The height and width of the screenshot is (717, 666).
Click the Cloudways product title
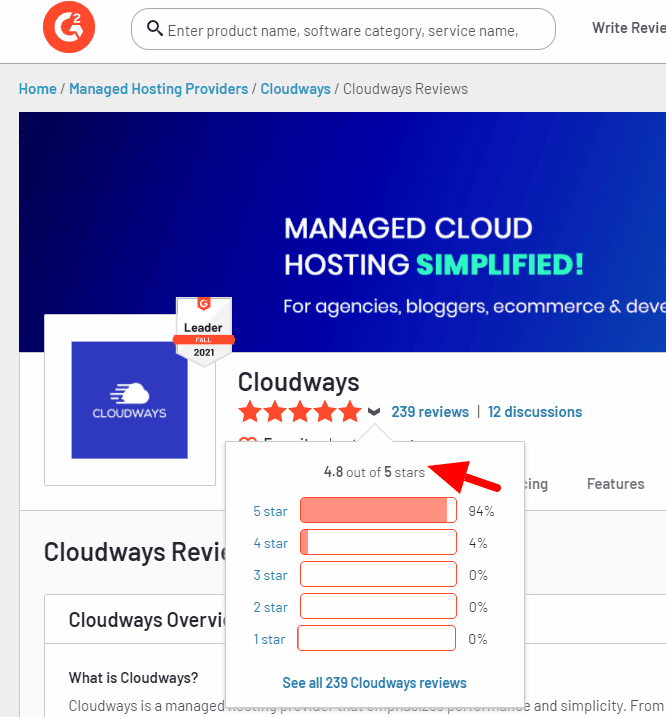pos(298,382)
